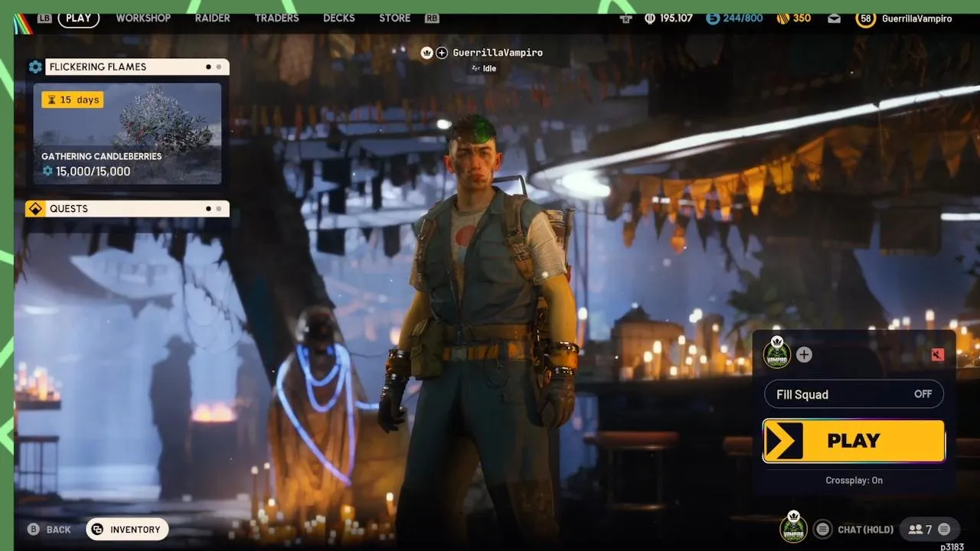Go to the STORE tab

[x=395, y=18]
